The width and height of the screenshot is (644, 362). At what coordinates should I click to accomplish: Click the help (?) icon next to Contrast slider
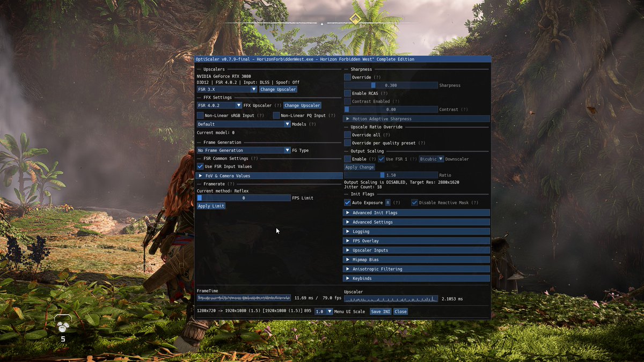click(x=464, y=109)
